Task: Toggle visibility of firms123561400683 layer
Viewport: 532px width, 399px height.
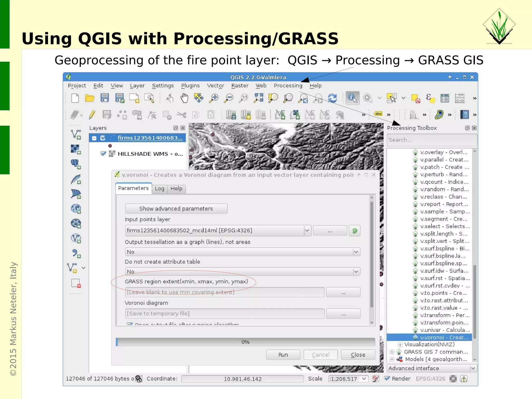Action: 103,138
